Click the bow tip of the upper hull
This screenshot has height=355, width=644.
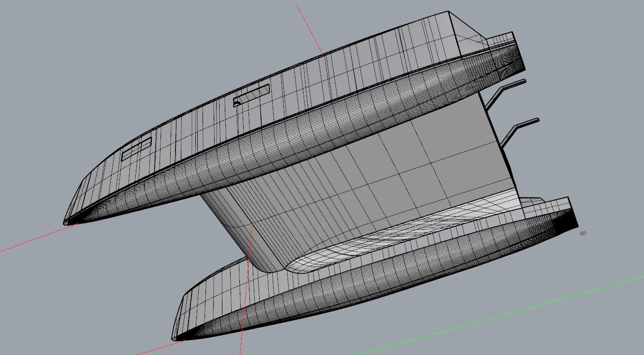click(x=66, y=222)
